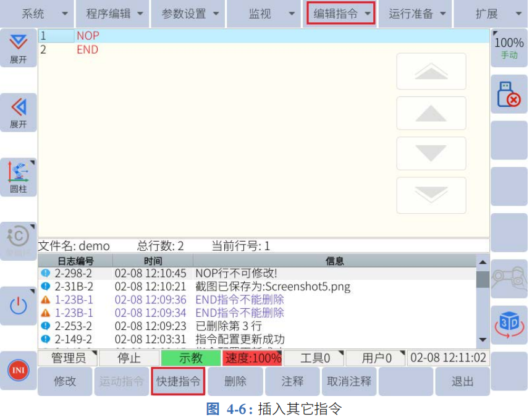
Task: Click the 删除 button
Action: pyautogui.click(x=235, y=381)
